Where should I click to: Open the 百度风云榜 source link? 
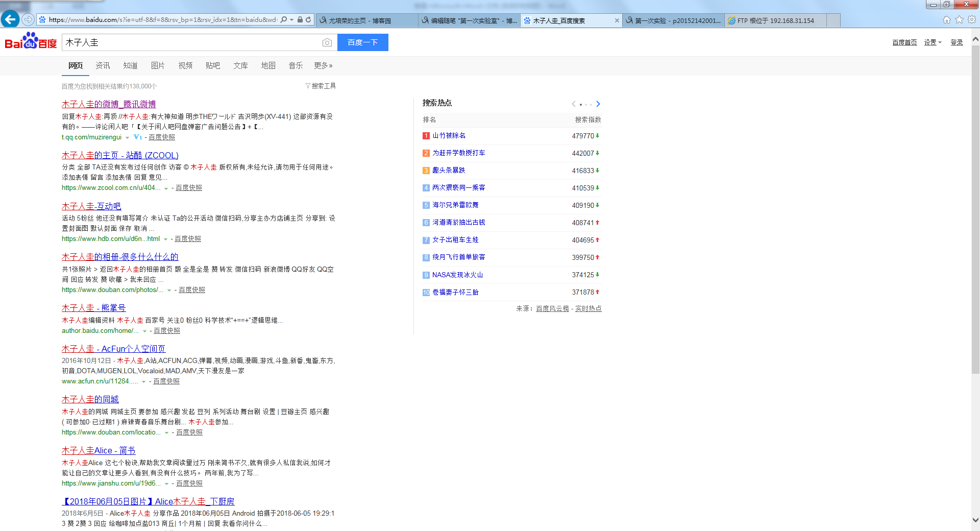(552, 308)
